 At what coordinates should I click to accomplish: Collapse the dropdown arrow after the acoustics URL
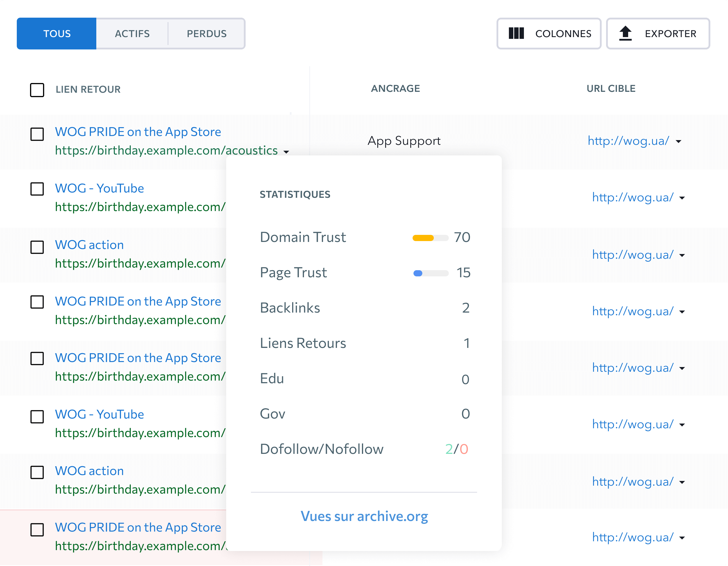[286, 152]
